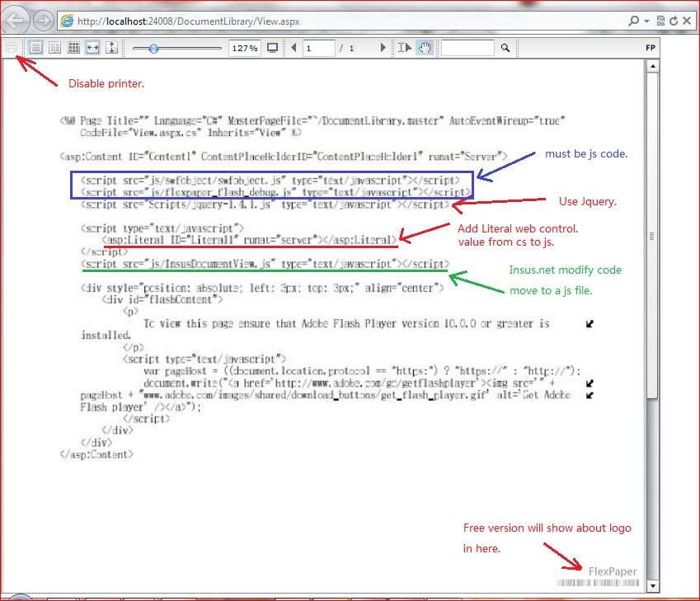Click the vertical scrollbar thumb
The width and height of the screenshot is (700, 601).
point(652,237)
